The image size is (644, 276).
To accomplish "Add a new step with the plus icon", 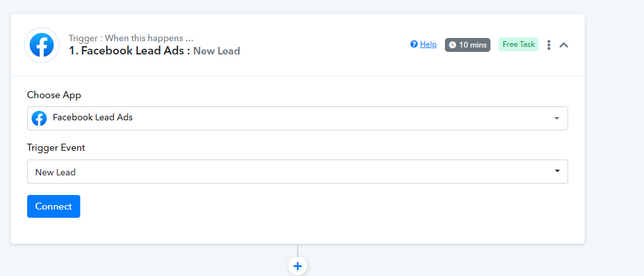I will 298,266.
